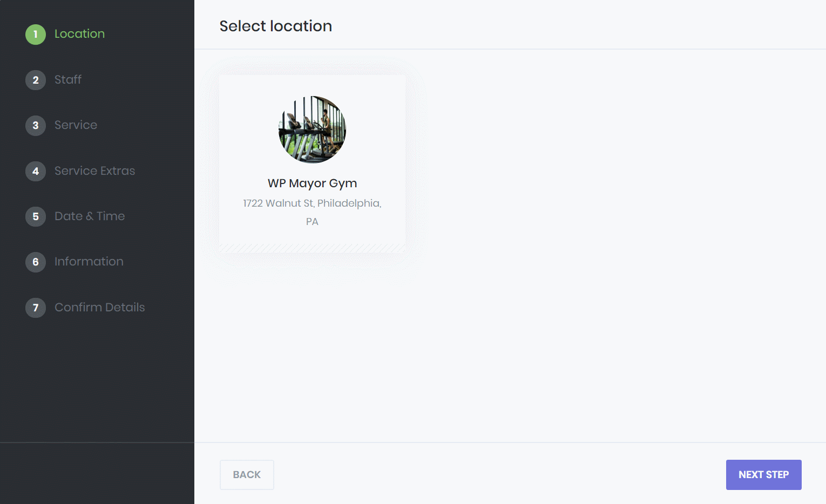This screenshot has width=826, height=504.
Task: Open the Service Extras step
Action: (x=94, y=171)
